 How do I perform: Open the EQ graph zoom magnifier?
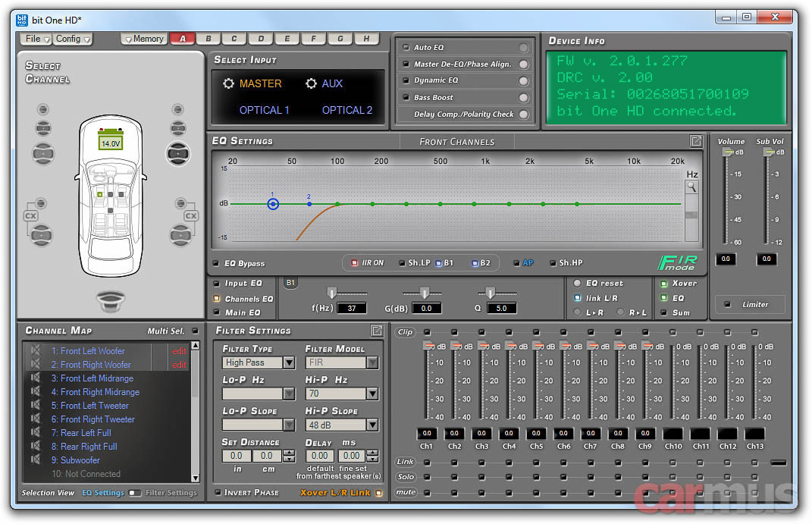691,187
